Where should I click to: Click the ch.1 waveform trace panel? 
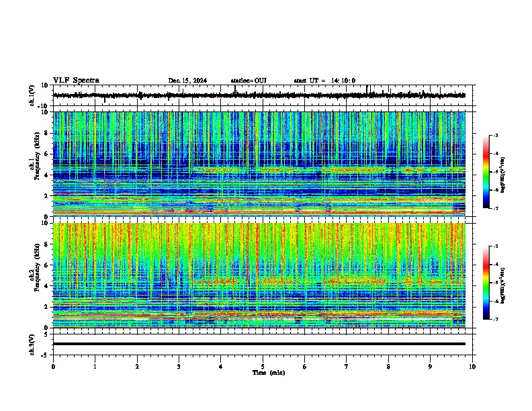263,95
